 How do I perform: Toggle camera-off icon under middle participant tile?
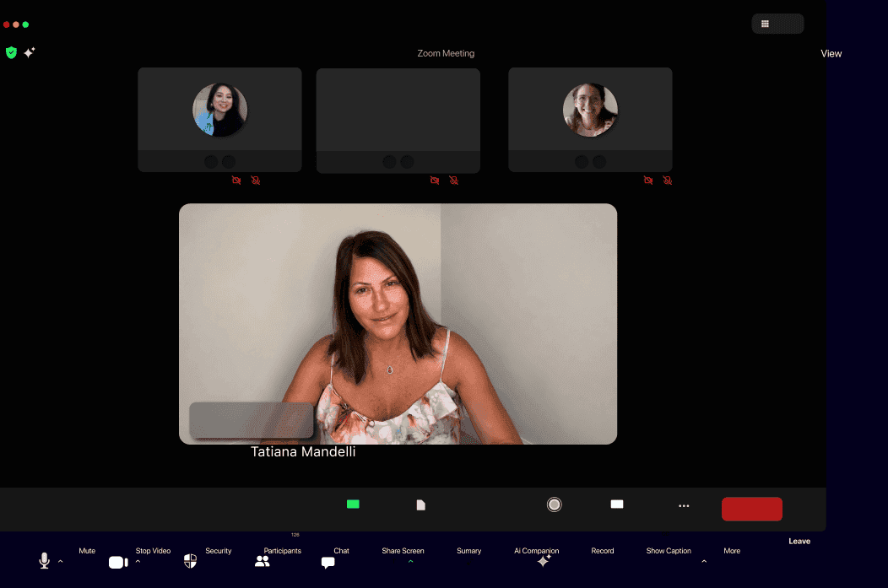pos(435,181)
